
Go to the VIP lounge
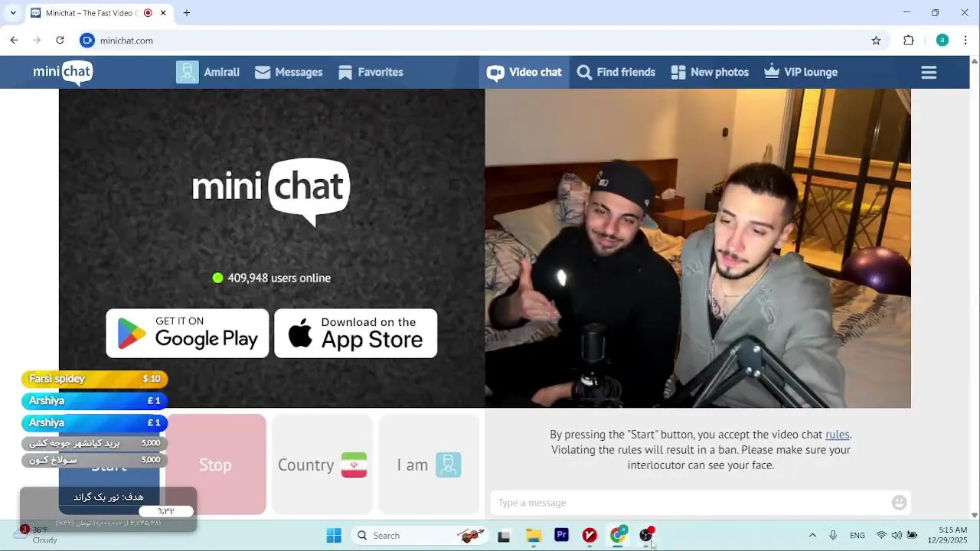click(801, 72)
